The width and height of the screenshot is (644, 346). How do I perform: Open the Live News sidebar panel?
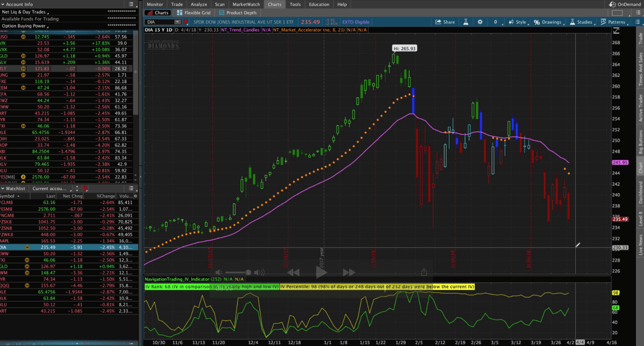coord(640,245)
